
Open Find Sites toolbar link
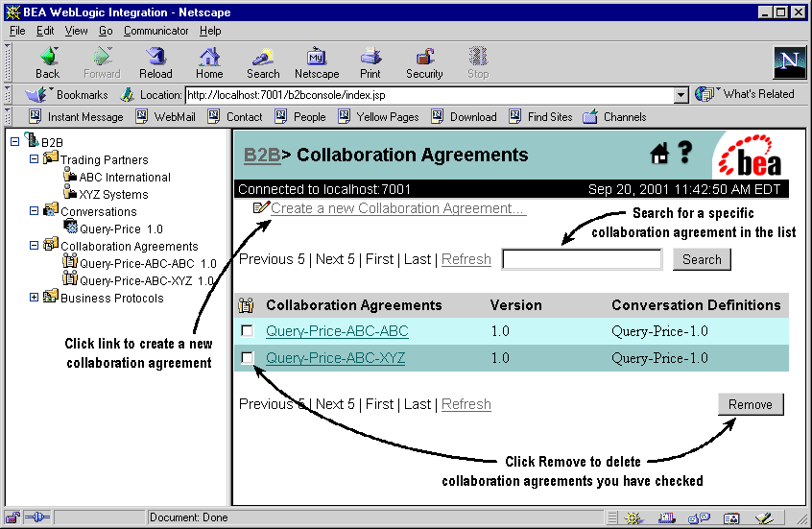(x=540, y=117)
